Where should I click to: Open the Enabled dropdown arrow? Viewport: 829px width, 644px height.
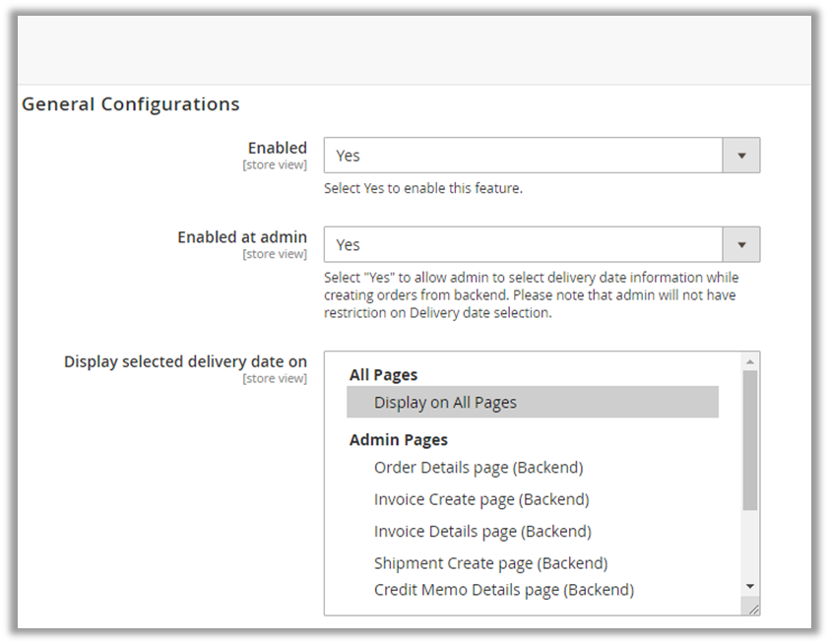741,156
